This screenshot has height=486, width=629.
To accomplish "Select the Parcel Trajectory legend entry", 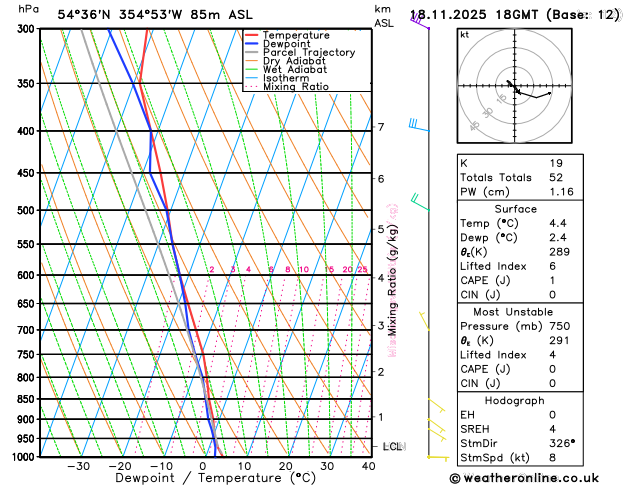I will pyautogui.click(x=300, y=53).
